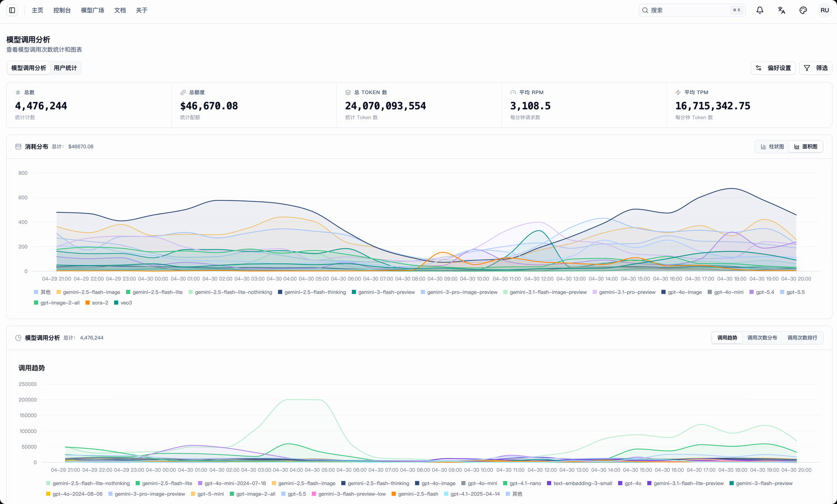The width and height of the screenshot is (837, 504).
Task: Click the 其他 color swatch in consumption legend
Action: (x=36, y=292)
